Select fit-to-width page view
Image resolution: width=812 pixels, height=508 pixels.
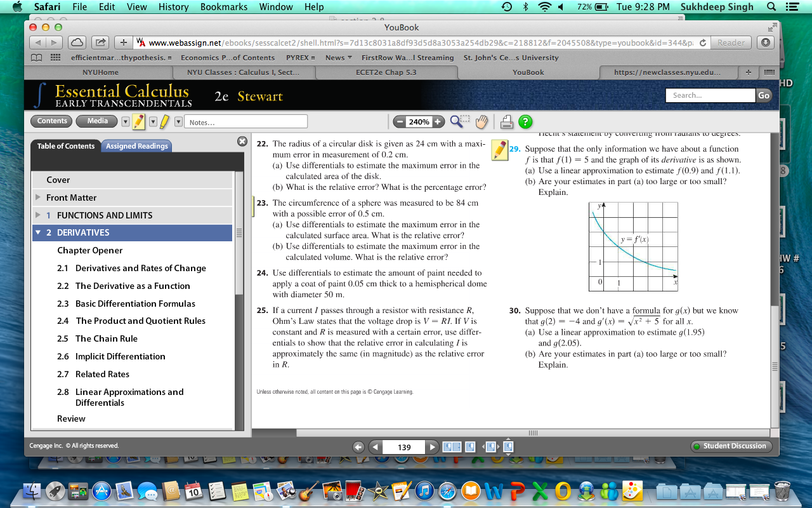[490, 447]
